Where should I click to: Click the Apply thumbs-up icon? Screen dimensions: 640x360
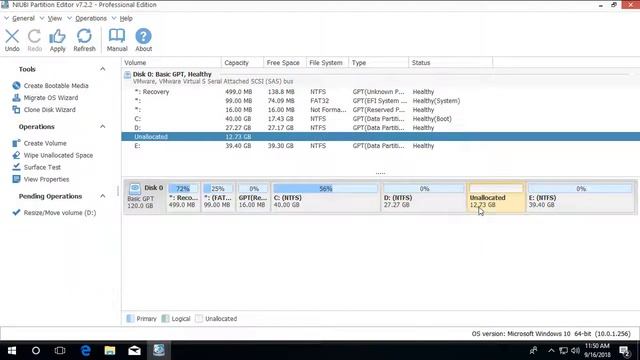coord(58,36)
